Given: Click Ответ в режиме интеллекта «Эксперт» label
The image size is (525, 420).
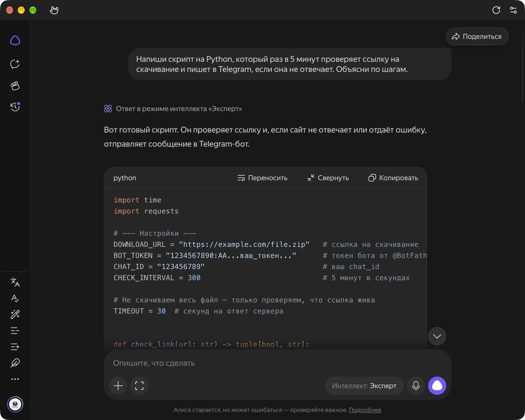Looking at the screenshot, I should tap(179, 108).
